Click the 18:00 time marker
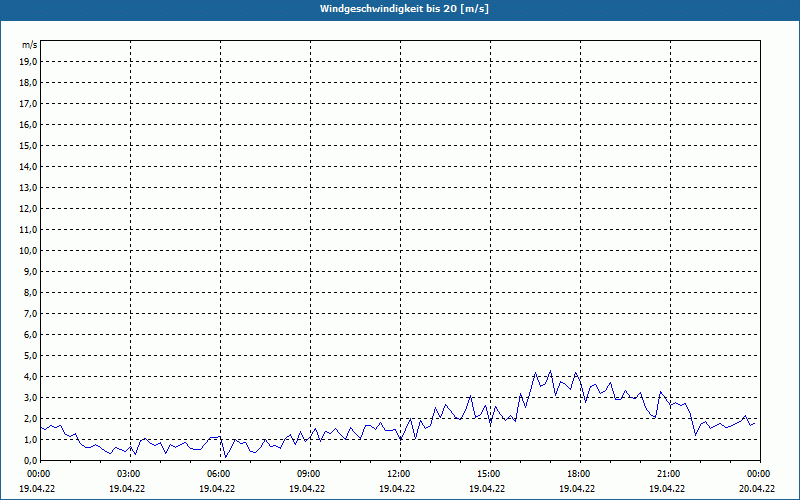 click(578, 473)
